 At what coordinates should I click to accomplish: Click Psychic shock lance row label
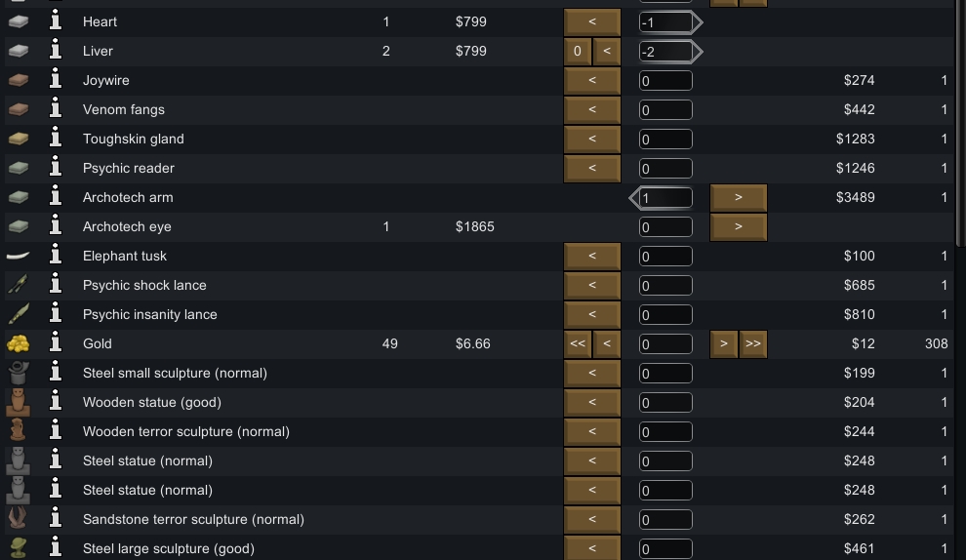[x=144, y=285]
